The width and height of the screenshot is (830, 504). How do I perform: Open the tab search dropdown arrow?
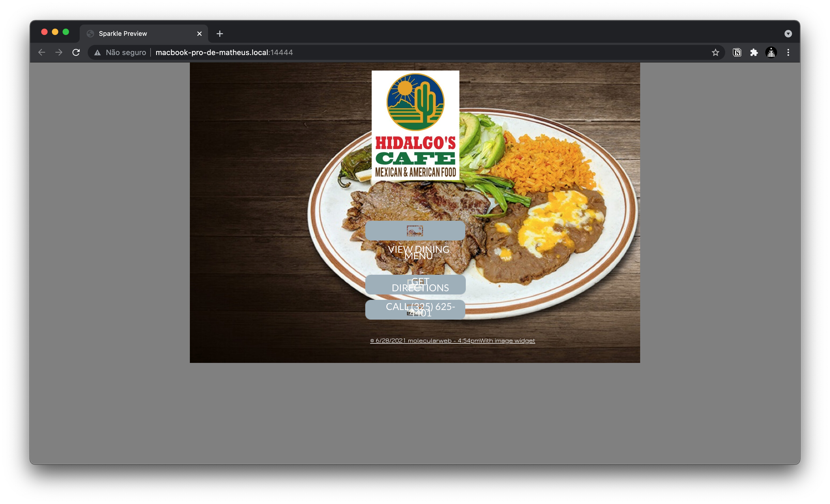(788, 34)
